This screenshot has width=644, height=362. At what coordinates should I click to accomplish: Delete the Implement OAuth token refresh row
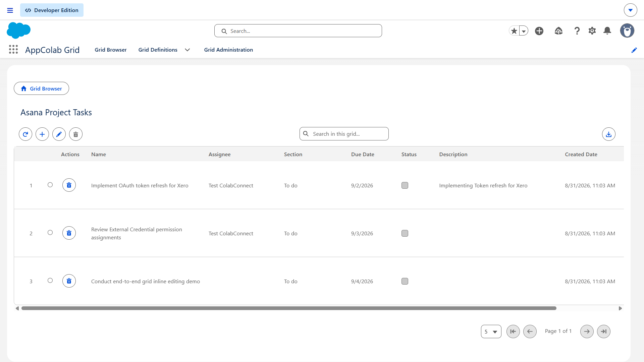click(69, 185)
